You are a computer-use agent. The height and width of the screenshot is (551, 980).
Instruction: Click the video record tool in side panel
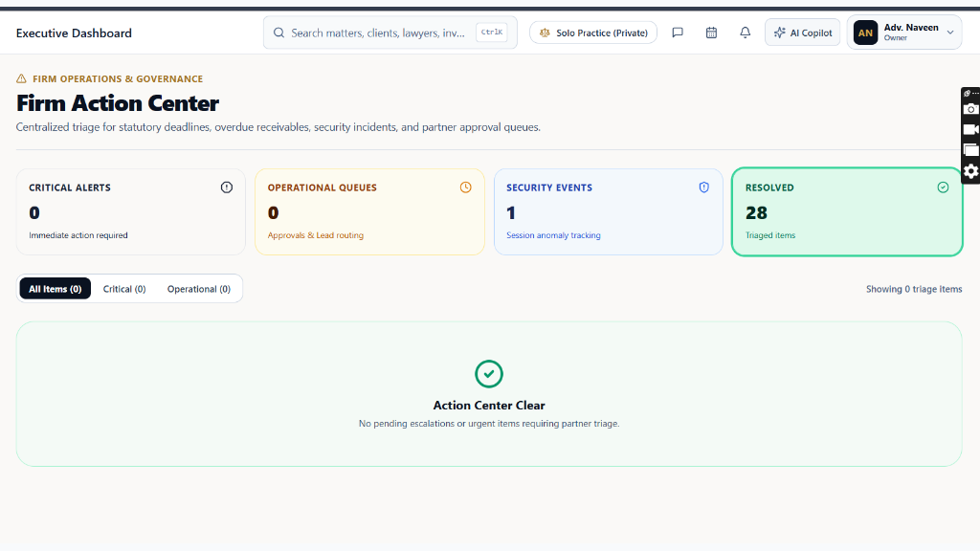click(970, 129)
